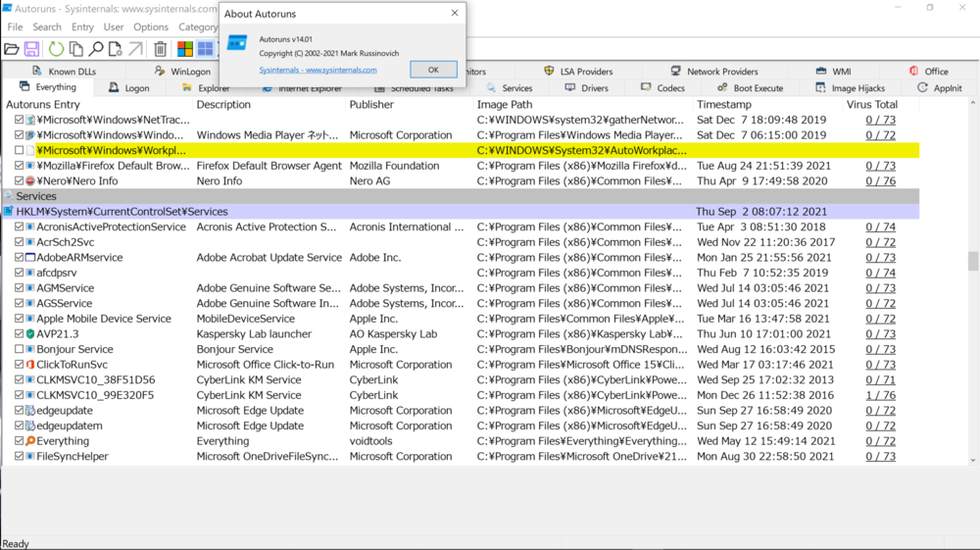Open the User menu
The width and height of the screenshot is (980, 550).
click(x=113, y=26)
